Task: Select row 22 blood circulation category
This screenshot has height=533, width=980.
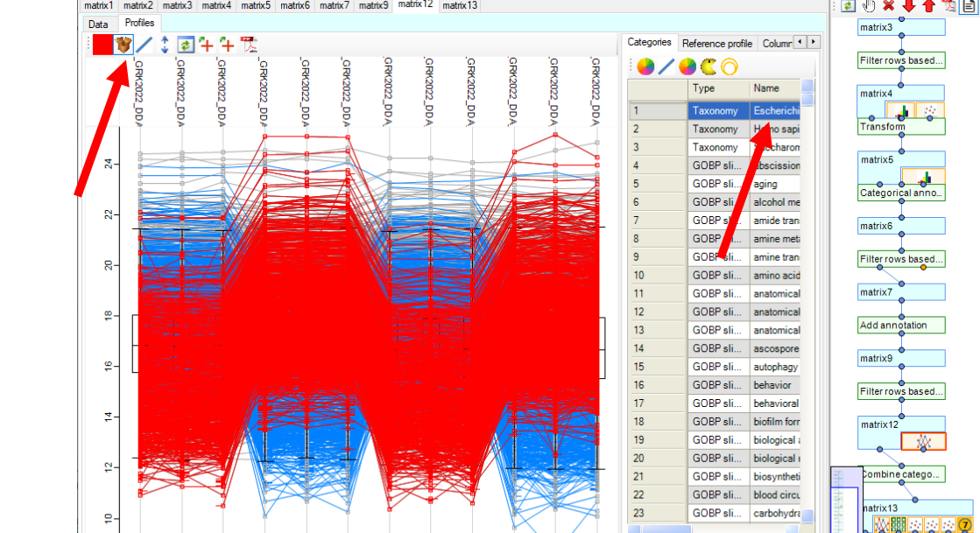Action: (x=714, y=494)
